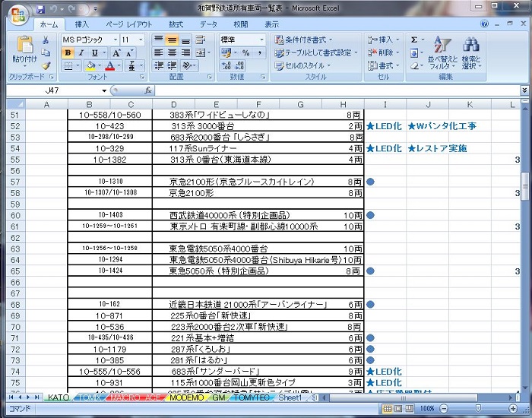
Task: Click the zoom slider handle
Action: pyautogui.click(x=478, y=408)
